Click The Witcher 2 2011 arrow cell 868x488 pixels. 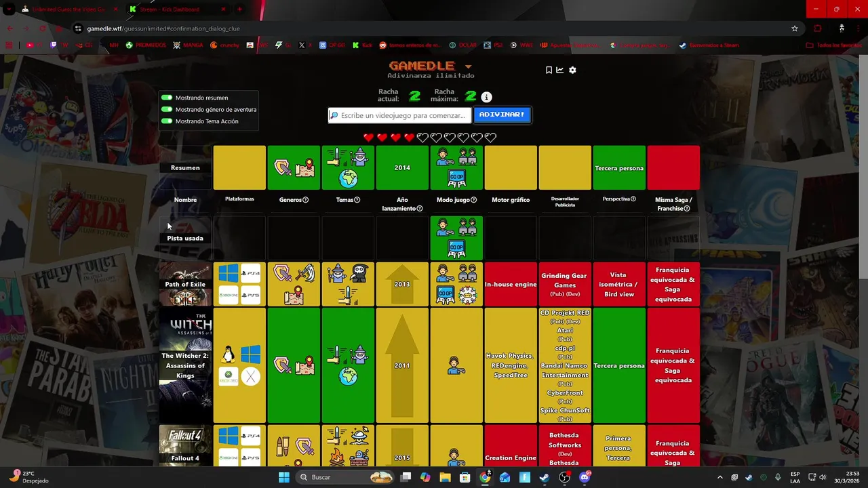click(x=402, y=365)
